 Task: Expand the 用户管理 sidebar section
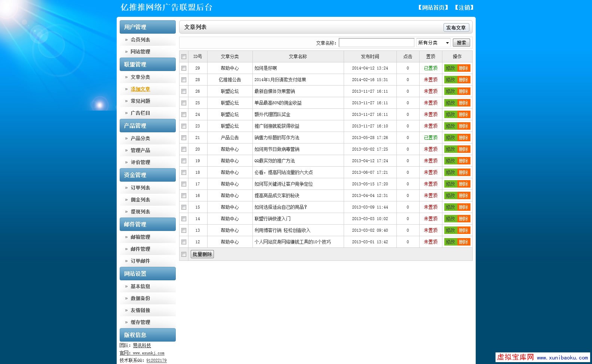(x=147, y=27)
